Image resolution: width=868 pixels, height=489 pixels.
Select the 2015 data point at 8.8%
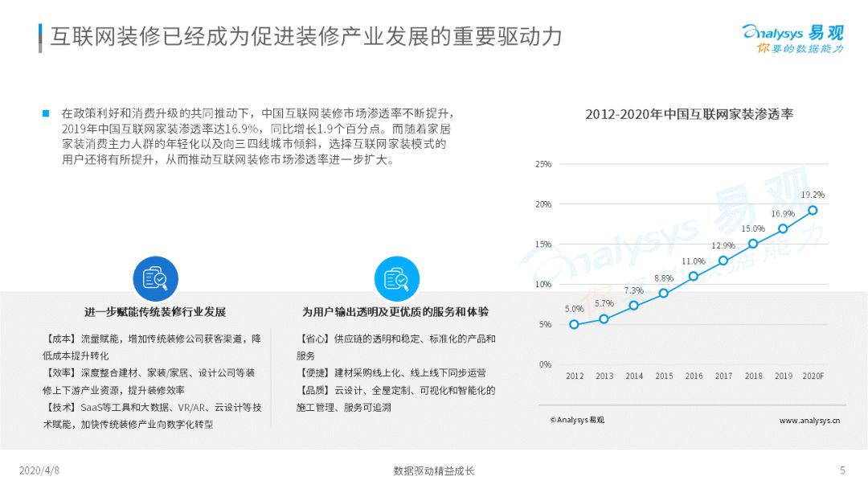click(x=664, y=294)
